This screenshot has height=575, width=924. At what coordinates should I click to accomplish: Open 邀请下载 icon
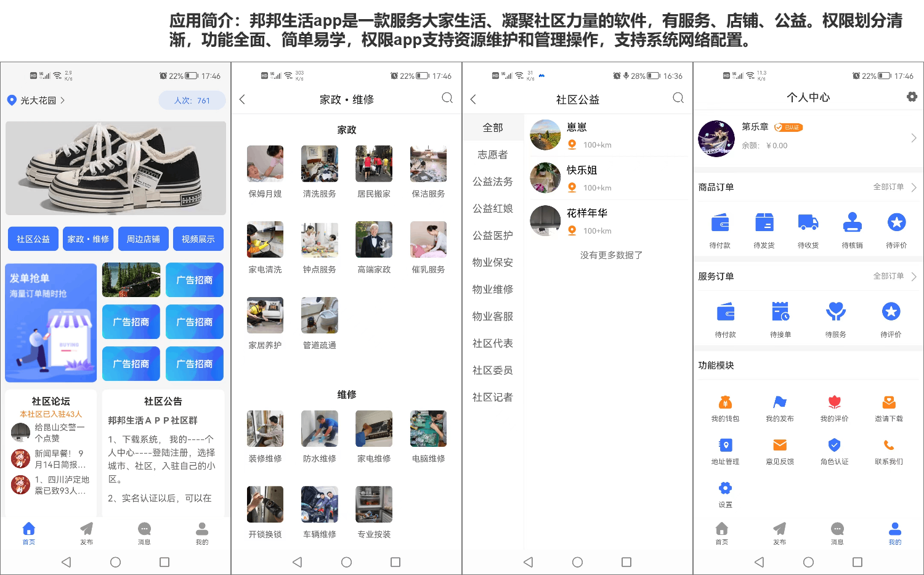coord(889,402)
